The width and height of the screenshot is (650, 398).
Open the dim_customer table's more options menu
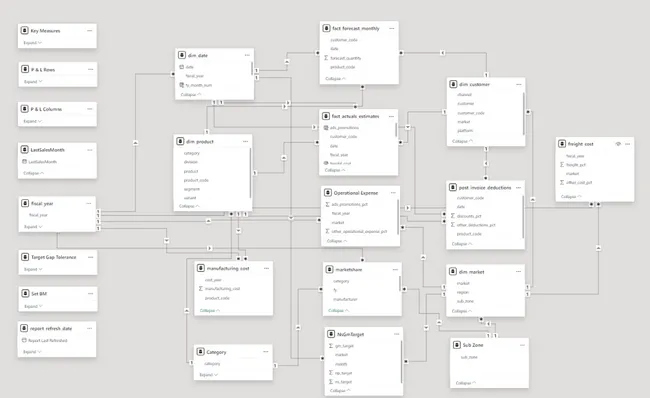pos(519,84)
